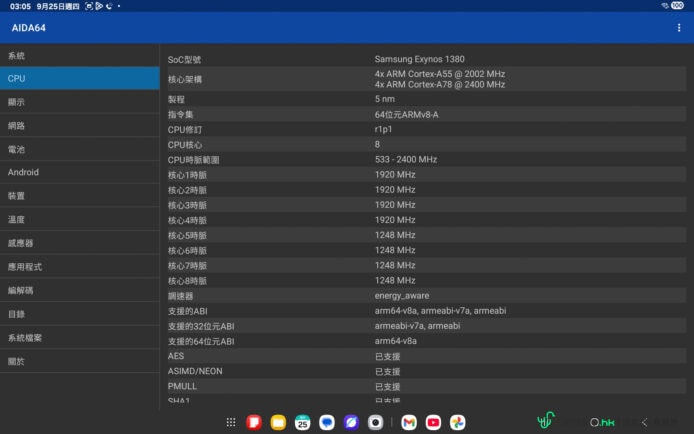Open the three-dot overflow menu
The image size is (694, 434).
pos(679,27)
